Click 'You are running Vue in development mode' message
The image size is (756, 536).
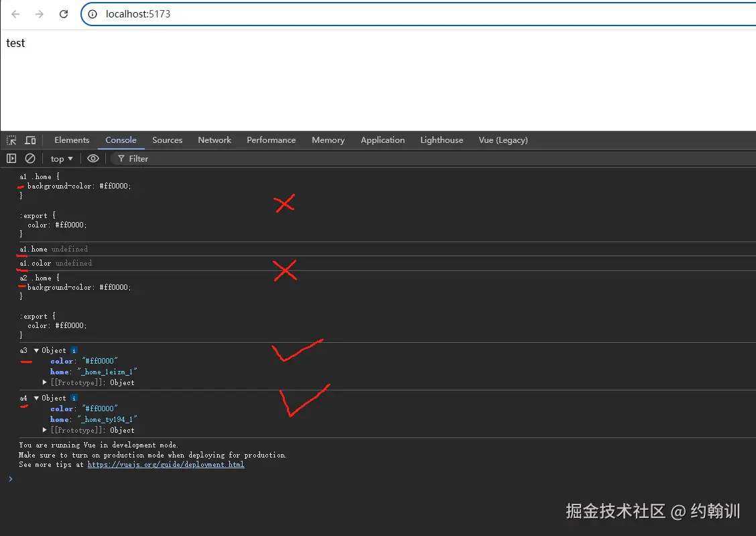click(99, 445)
